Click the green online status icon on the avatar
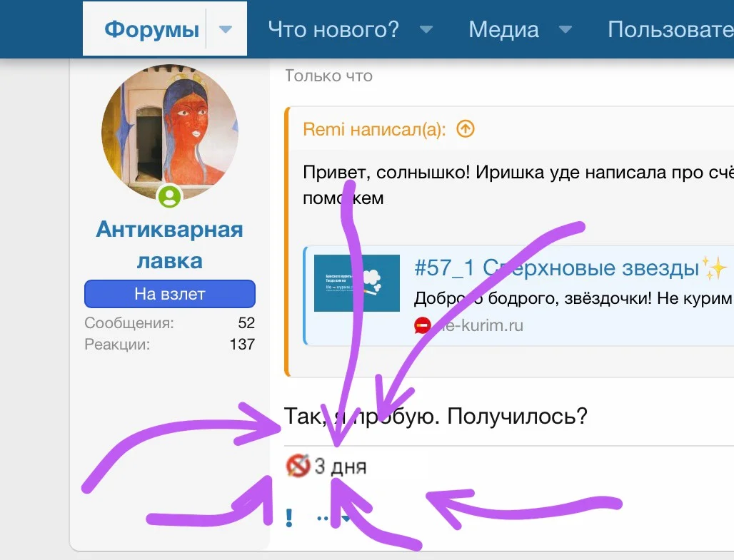 169,196
